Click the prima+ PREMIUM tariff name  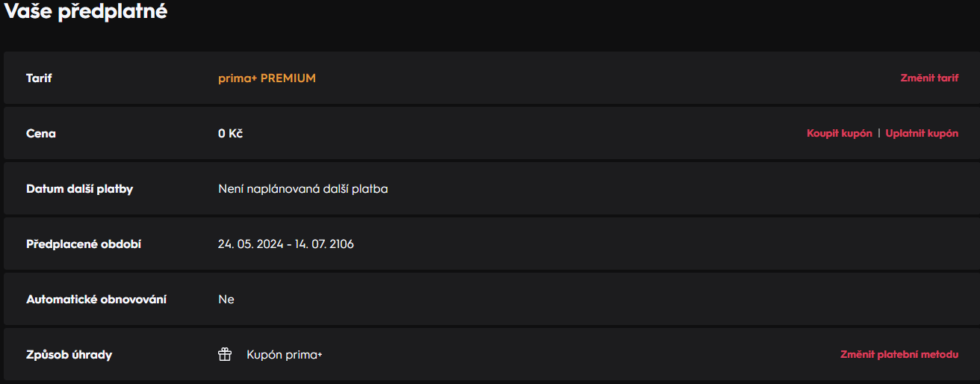(267, 78)
